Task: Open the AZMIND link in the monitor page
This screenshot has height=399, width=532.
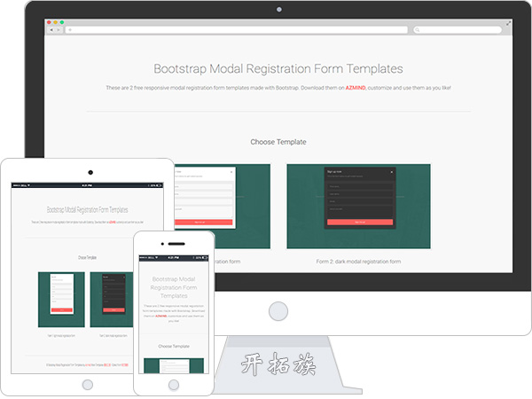Action: tap(356, 88)
